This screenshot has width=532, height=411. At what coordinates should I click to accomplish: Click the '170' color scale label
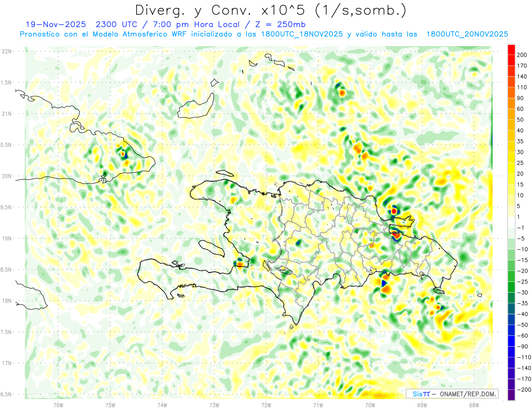[x=522, y=66]
